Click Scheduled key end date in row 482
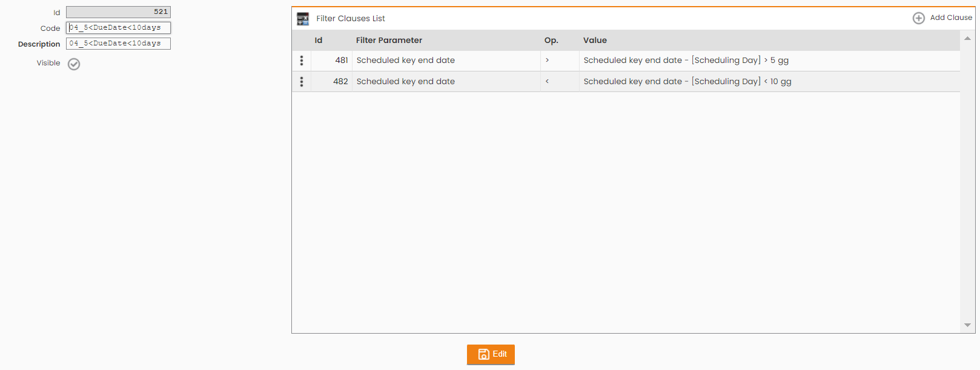The width and height of the screenshot is (980, 370). click(406, 82)
